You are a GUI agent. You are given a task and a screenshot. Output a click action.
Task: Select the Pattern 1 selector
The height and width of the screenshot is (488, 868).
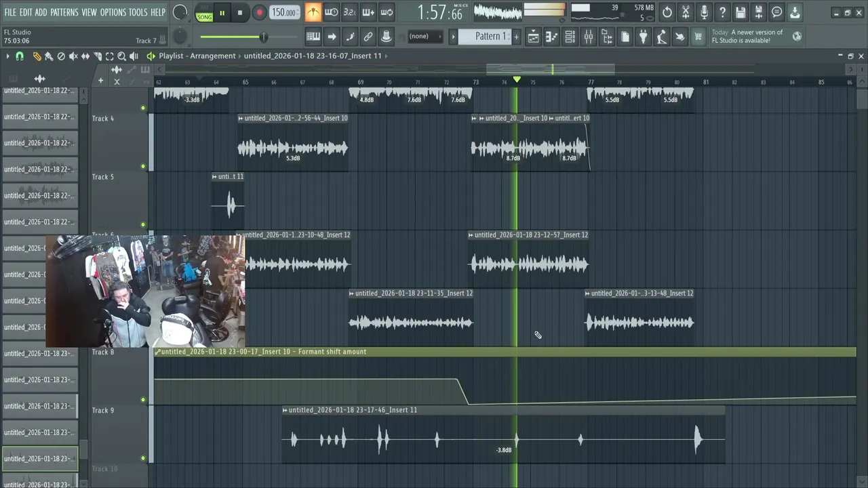click(x=484, y=37)
